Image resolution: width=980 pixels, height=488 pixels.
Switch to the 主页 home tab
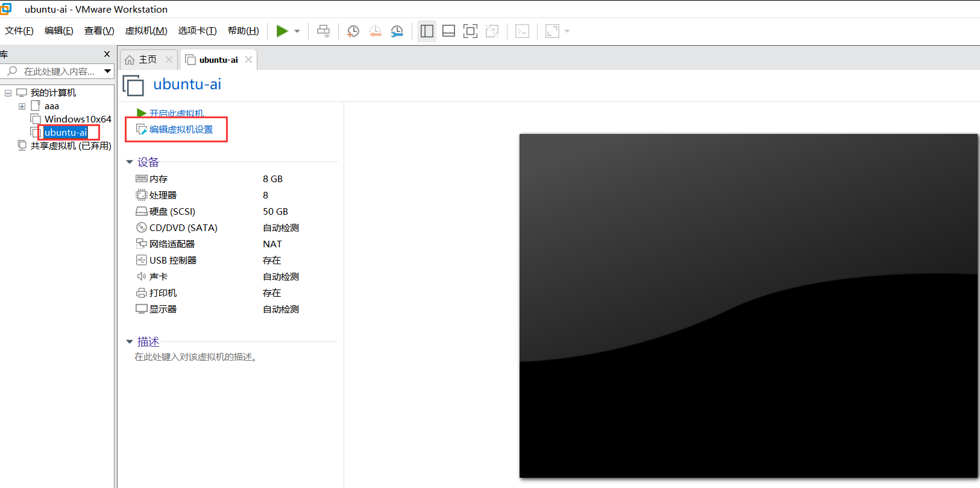click(x=148, y=60)
